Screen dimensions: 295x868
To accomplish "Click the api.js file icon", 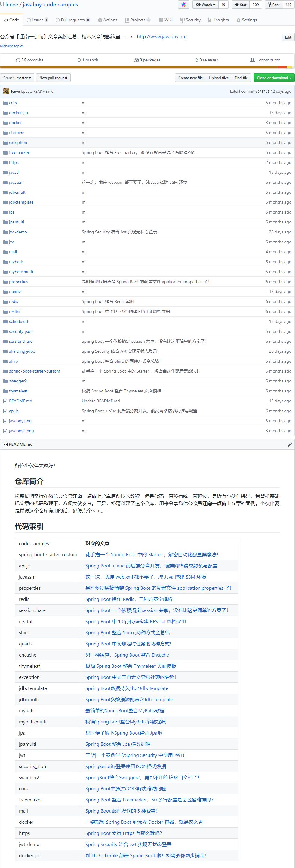I will (x=5, y=411).
